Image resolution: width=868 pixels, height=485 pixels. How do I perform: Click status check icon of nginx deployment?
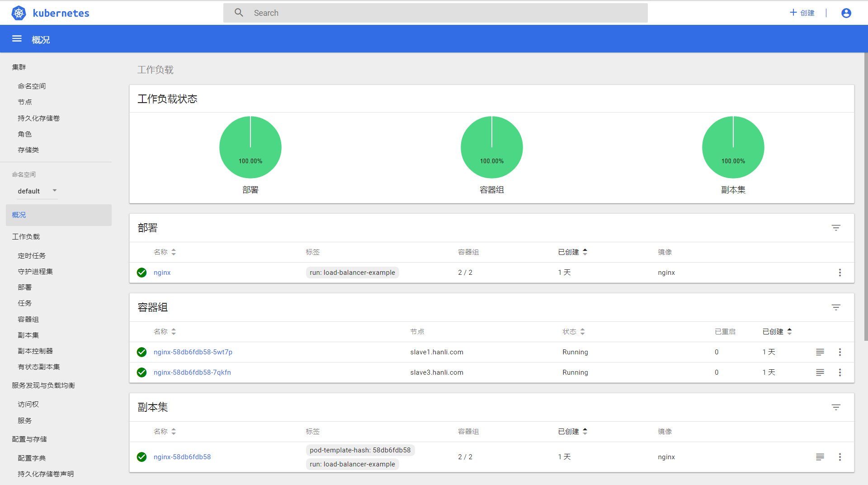coord(142,273)
